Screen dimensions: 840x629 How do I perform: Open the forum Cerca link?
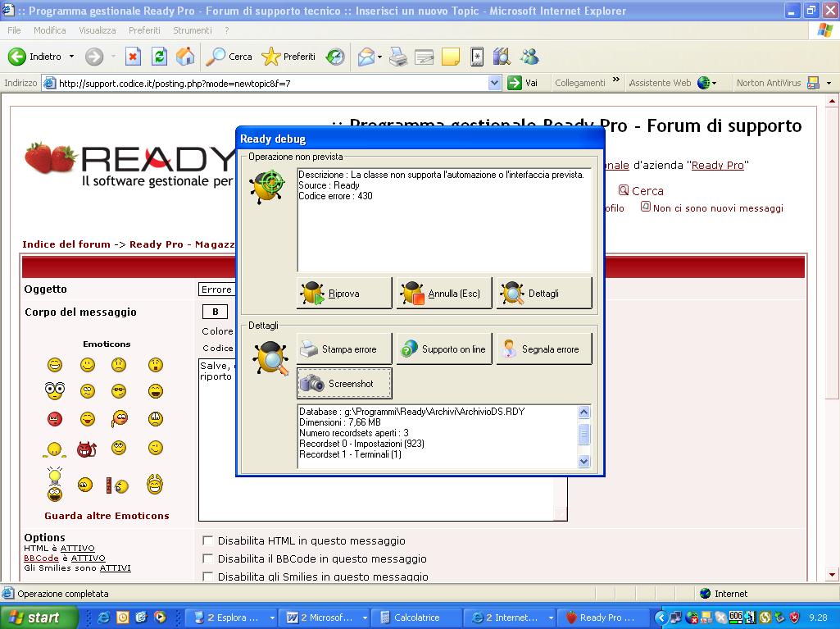click(x=641, y=191)
